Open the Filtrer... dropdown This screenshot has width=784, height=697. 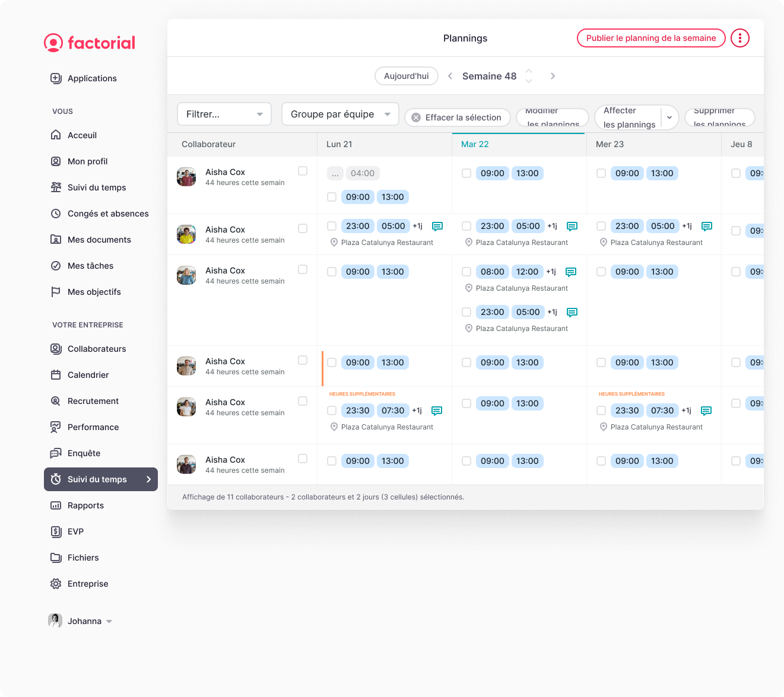[224, 114]
